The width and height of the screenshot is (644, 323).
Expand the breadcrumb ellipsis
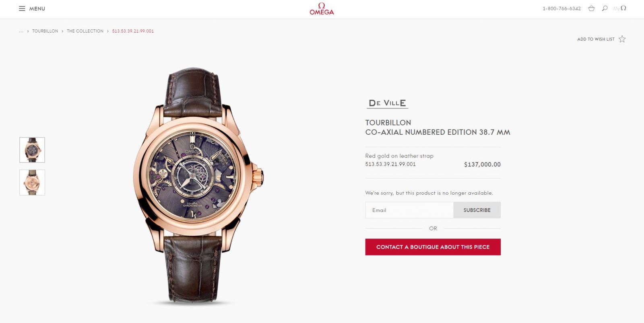[x=21, y=31]
